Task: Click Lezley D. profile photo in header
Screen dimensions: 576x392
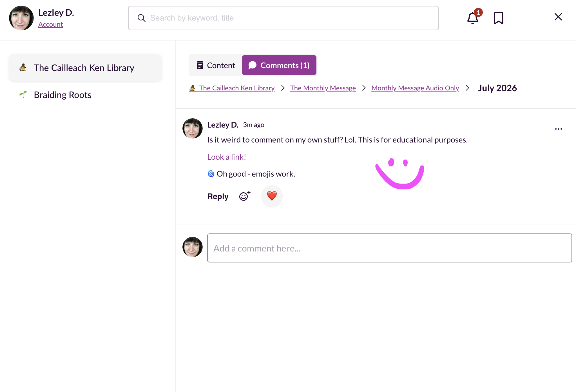Action: tap(21, 18)
